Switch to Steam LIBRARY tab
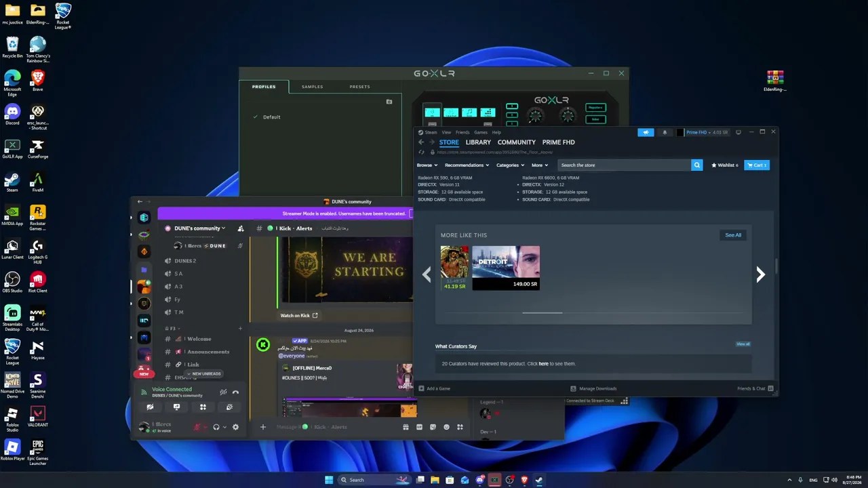The width and height of the screenshot is (868, 488). [x=478, y=142]
